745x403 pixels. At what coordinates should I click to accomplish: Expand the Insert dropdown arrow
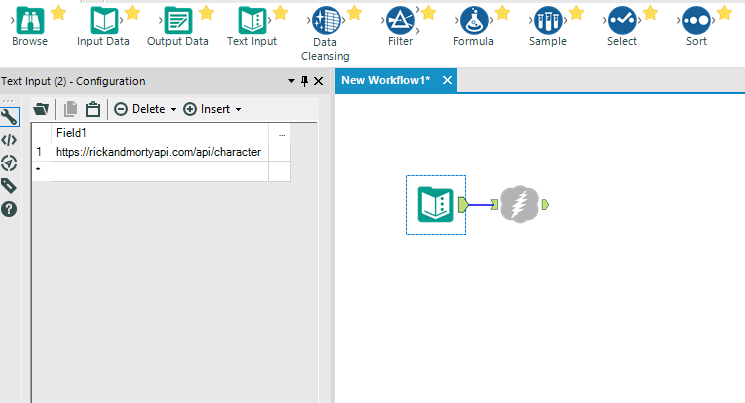239,109
